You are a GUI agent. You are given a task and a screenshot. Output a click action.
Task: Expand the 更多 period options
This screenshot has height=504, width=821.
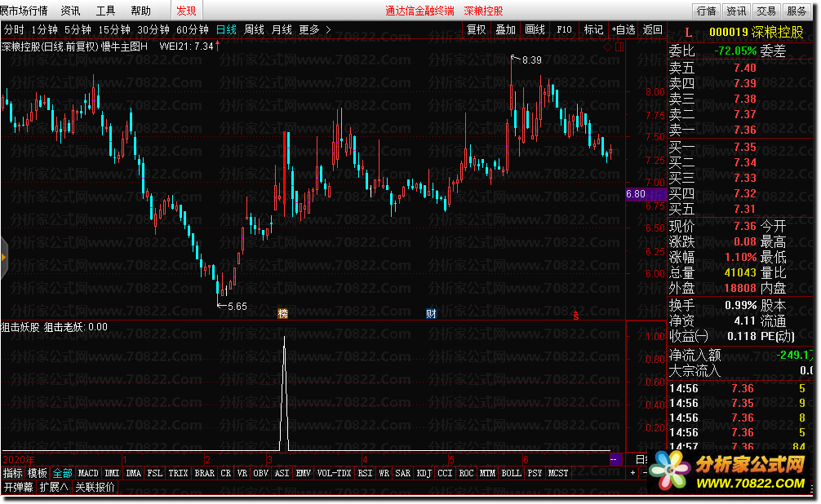point(314,30)
